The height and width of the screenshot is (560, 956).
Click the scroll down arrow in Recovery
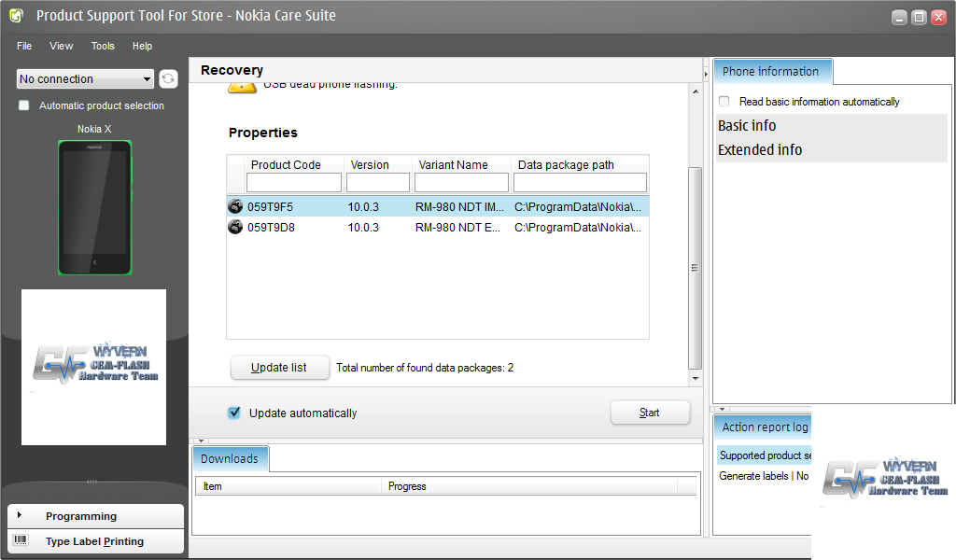tap(695, 378)
